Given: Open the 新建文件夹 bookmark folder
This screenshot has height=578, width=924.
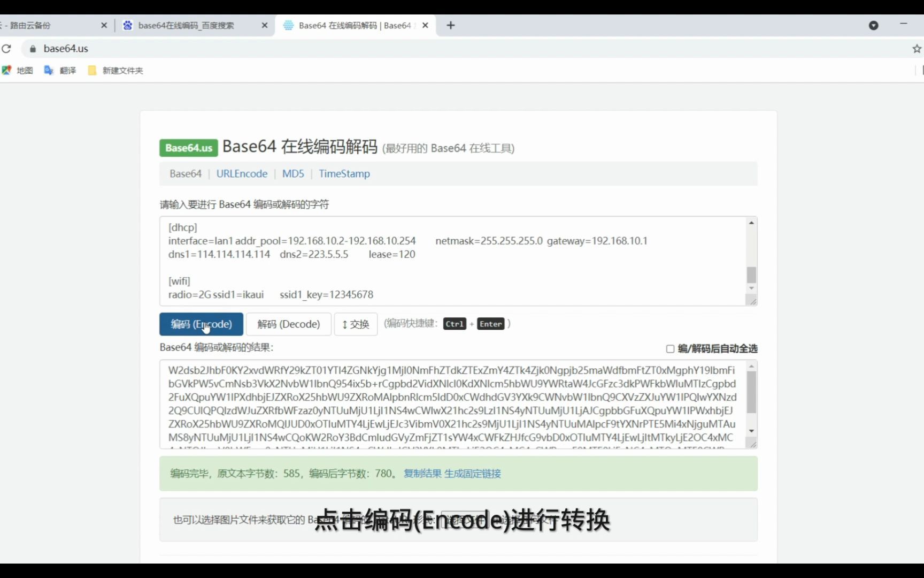Looking at the screenshot, I should pyautogui.click(x=115, y=70).
